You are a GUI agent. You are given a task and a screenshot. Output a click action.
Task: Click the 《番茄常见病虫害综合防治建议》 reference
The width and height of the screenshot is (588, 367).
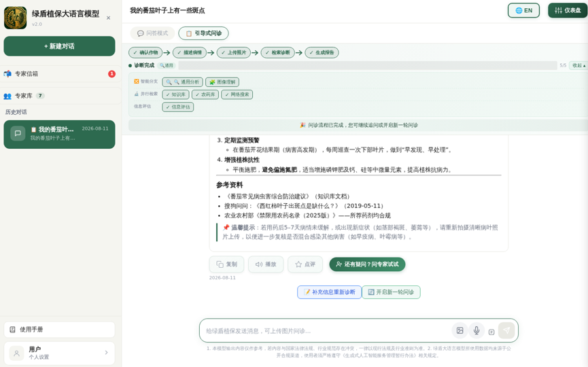[x=288, y=196]
